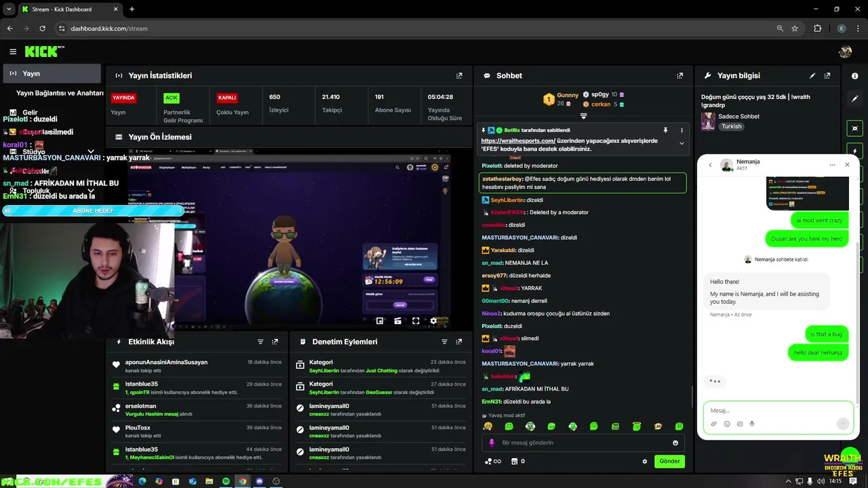868x488 pixels.
Task: Click the AÇIK partner program status badge
Action: click(171, 98)
